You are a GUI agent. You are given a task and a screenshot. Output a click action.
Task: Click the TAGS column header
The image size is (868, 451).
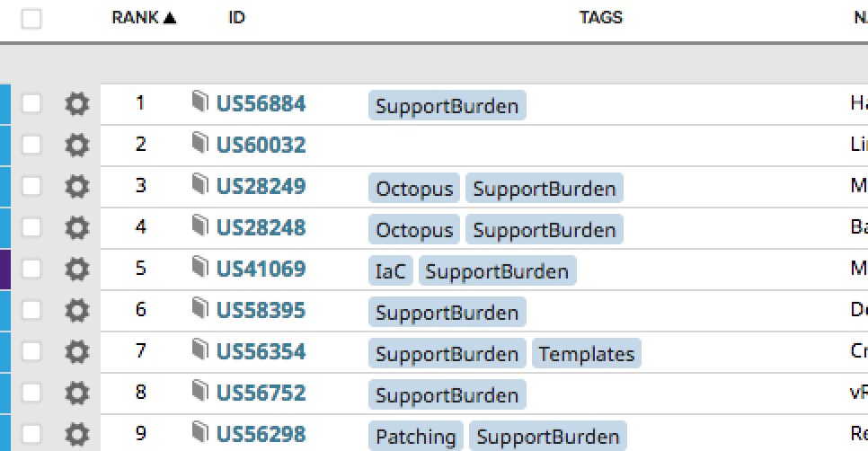600,18
